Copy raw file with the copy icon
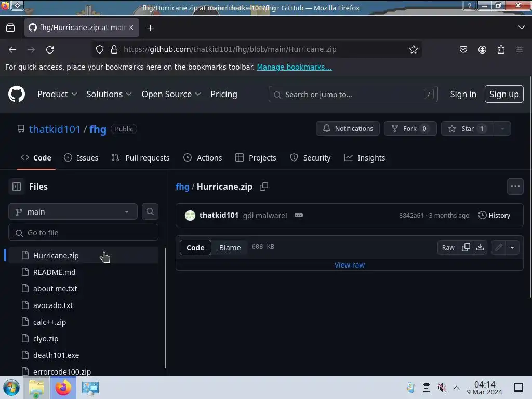The width and height of the screenshot is (532, 399). pyautogui.click(x=466, y=247)
